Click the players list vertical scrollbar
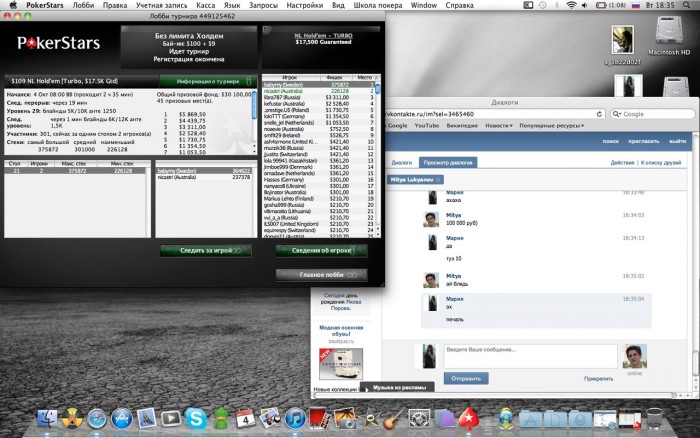This screenshot has height=438, width=700. click(x=378, y=156)
